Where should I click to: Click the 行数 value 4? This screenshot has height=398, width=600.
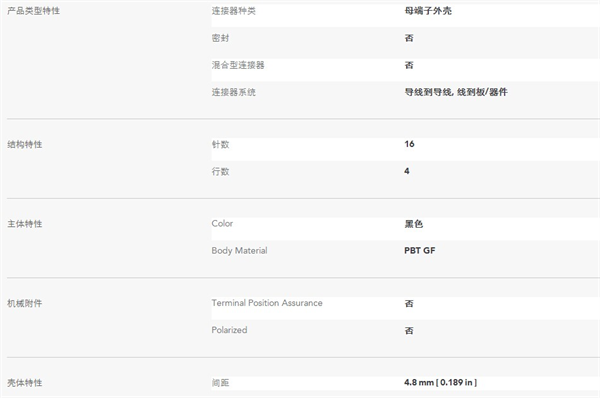click(407, 171)
